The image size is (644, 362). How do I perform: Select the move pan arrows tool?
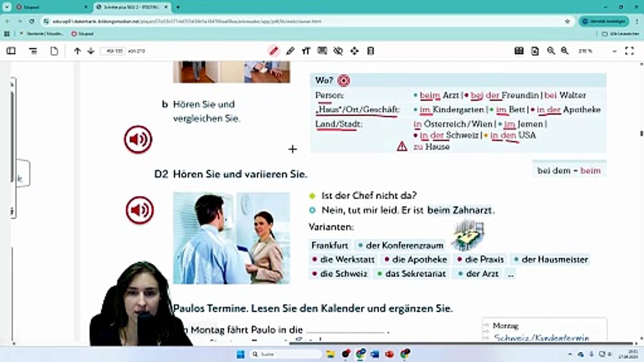tap(354, 51)
